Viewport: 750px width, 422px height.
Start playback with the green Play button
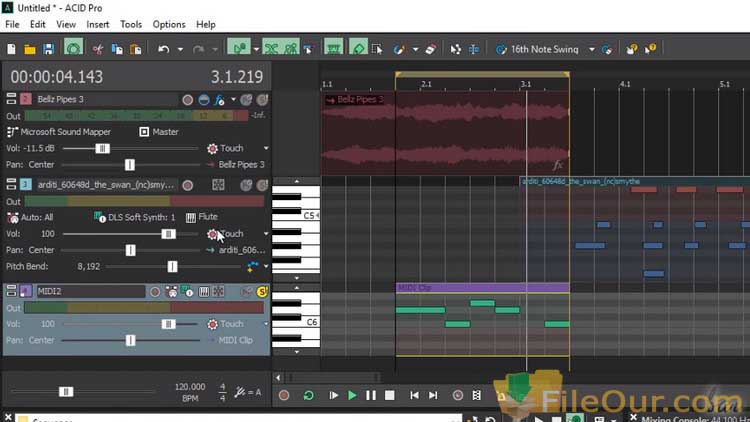click(x=352, y=395)
